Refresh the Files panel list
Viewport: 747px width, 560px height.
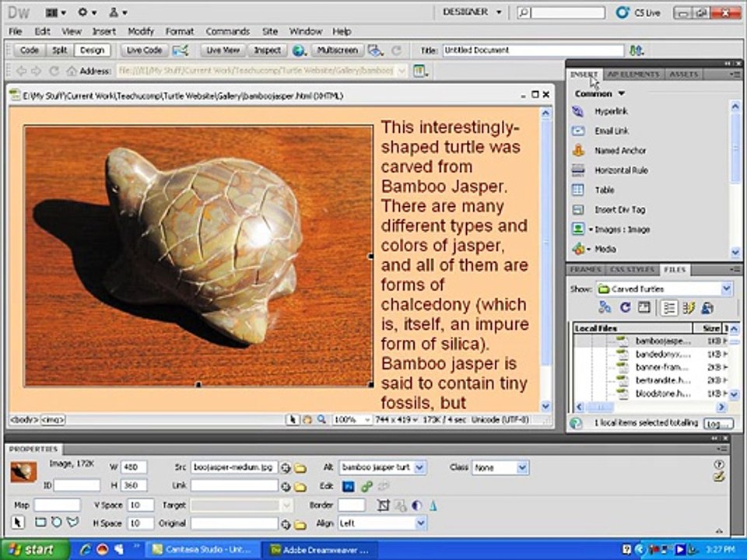[x=625, y=308]
